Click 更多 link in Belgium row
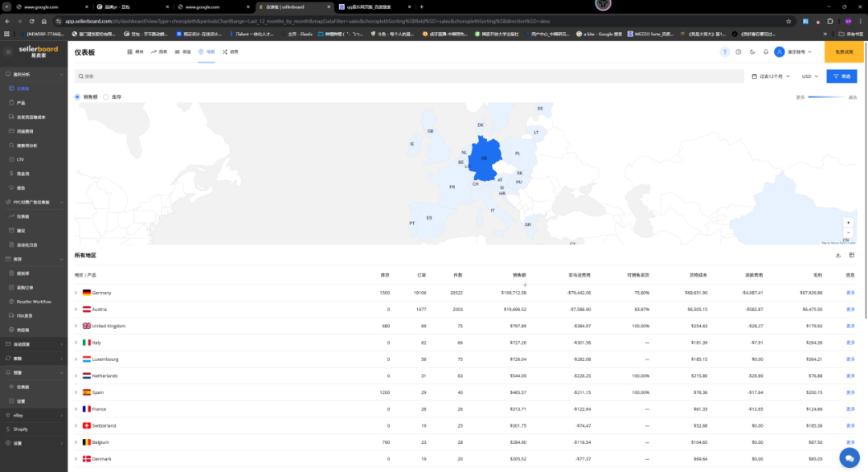Image resolution: width=868 pixels, height=472 pixels. (851, 442)
